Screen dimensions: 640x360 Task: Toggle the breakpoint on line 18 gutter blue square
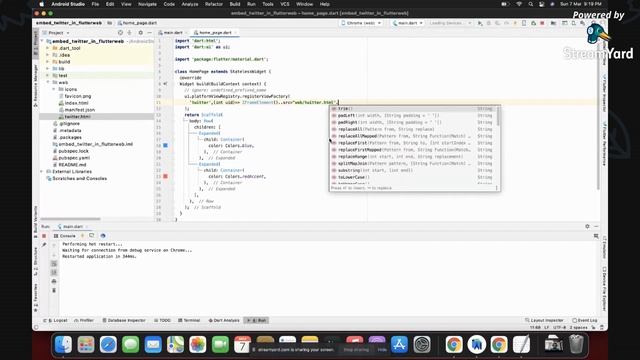click(x=165, y=145)
